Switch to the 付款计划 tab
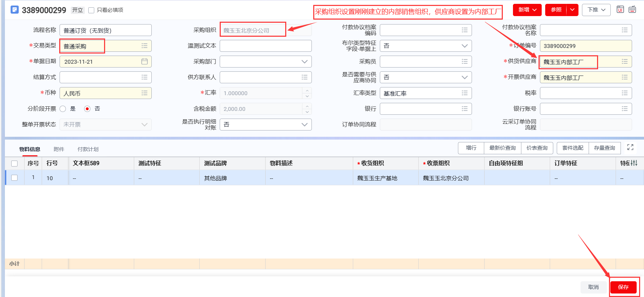The image size is (644, 297). 88,149
